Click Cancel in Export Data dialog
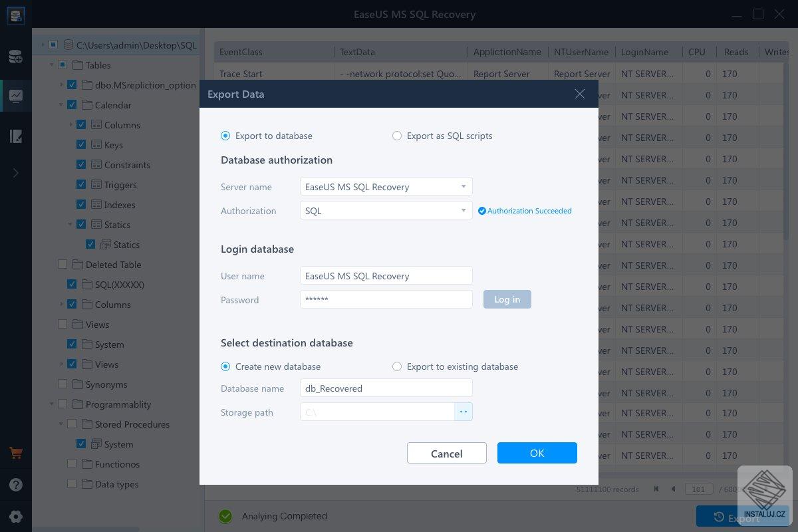Image resolution: width=798 pixels, height=532 pixels. [x=447, y=453]
